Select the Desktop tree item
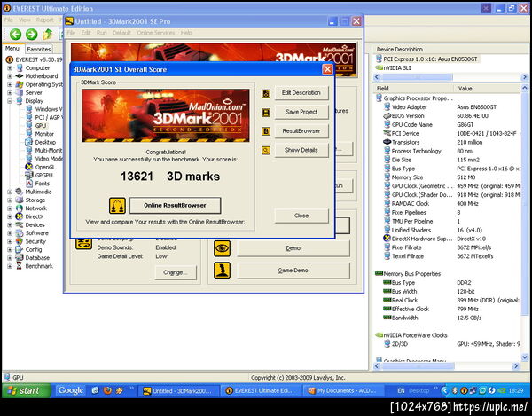 [45, 142]
